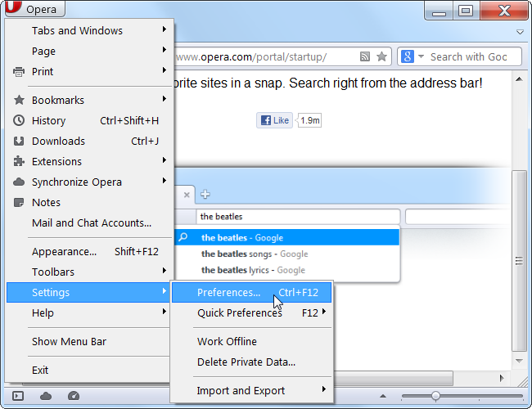Choose Appearance menu entry
The image size is (532, 409).
click(x=90, y=251)
